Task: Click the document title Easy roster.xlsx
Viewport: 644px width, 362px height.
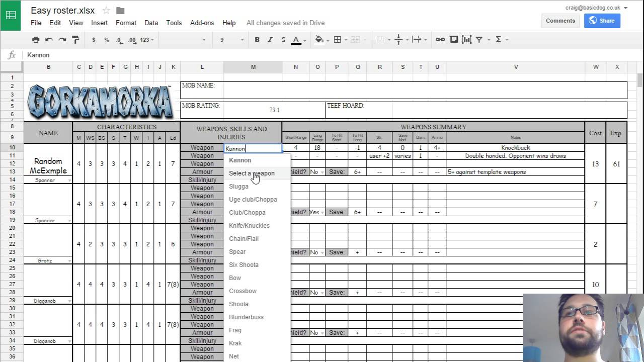Action: pyautogui.click(x=64, y=11)
